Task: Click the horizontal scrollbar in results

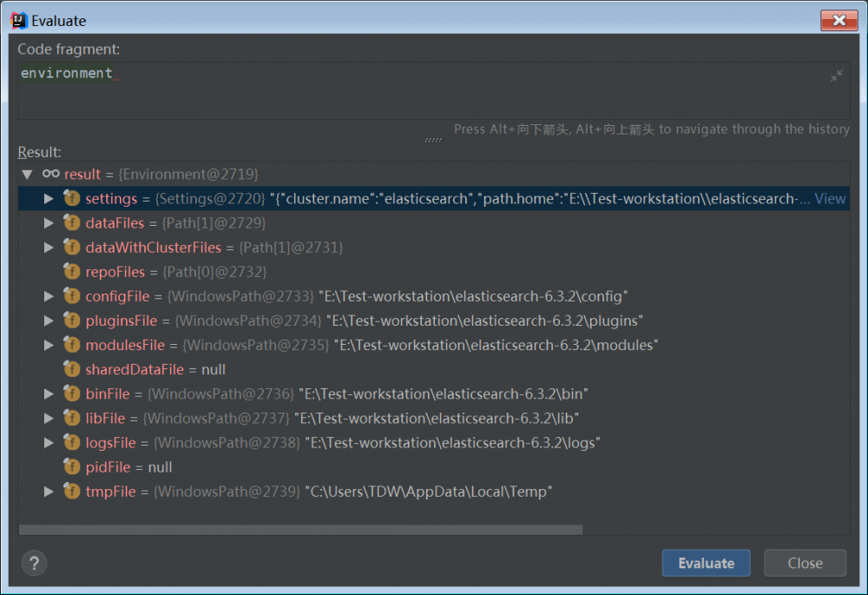Action: [x=300, y=530]
